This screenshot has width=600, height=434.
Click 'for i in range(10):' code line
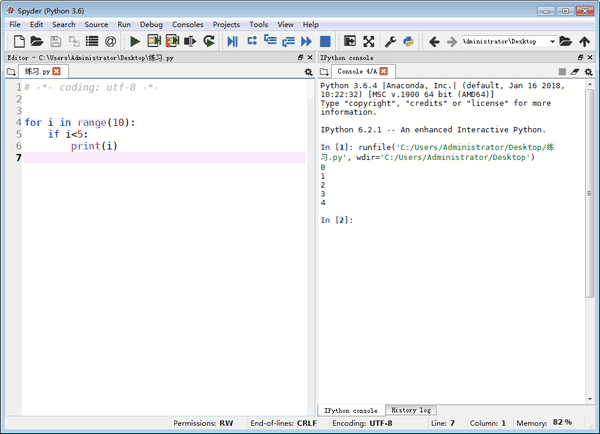pos(80,122)
